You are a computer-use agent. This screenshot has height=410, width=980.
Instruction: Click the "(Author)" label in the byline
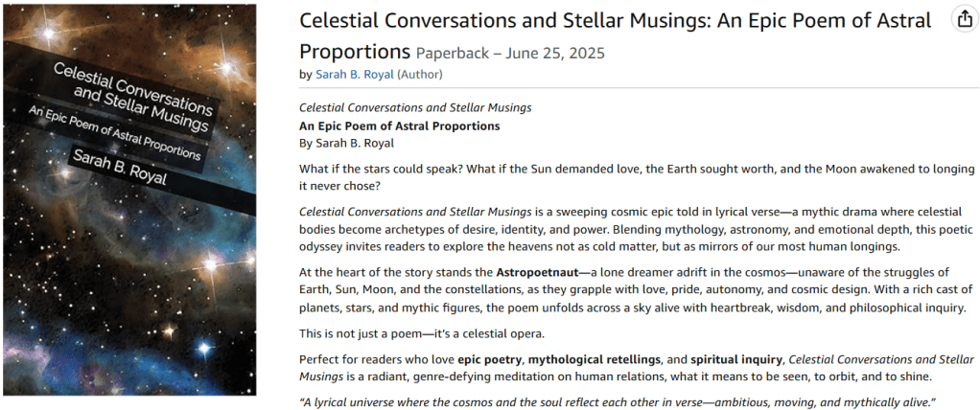tap(420, 74)
